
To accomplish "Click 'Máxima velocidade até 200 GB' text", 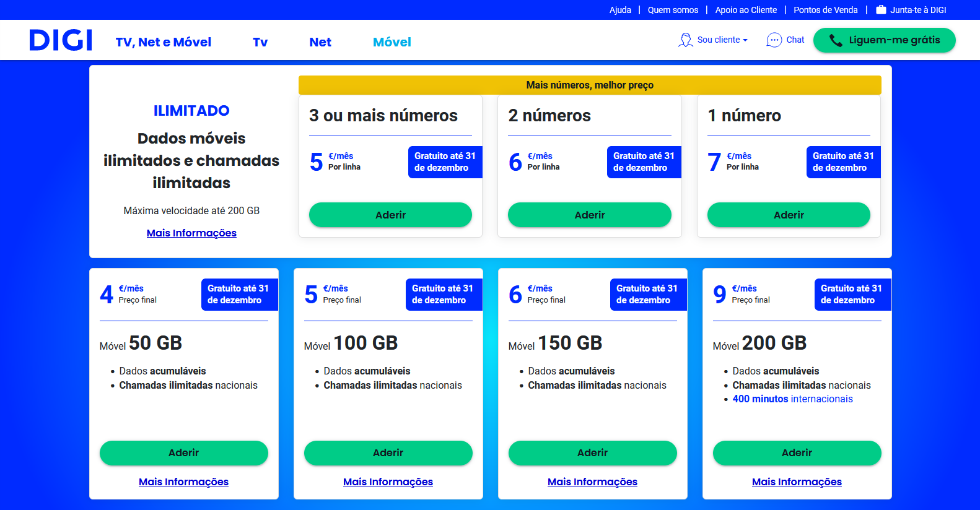I will [x=191, y=210].
